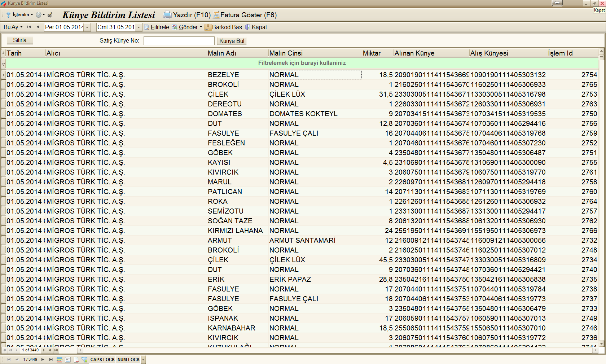Click the Gönder send button
The height and width of the screenshot is (364, 606).
pos(185,27)
